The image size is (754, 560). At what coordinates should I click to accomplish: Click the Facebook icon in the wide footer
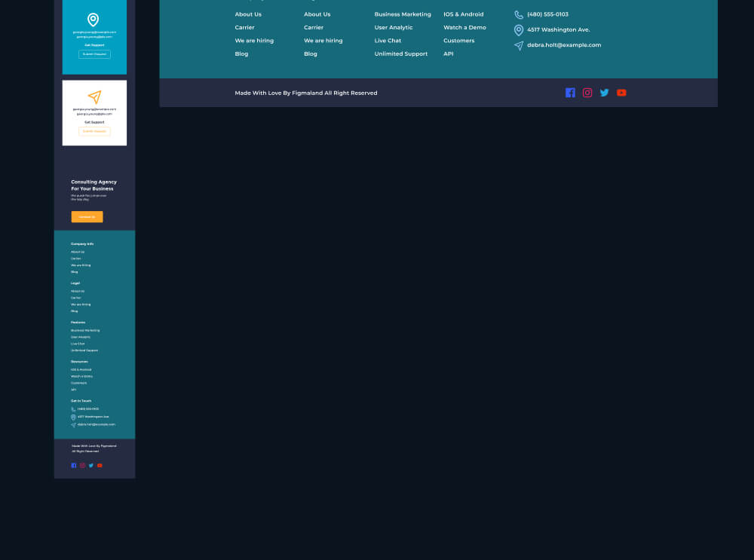[x=570, y=93]
